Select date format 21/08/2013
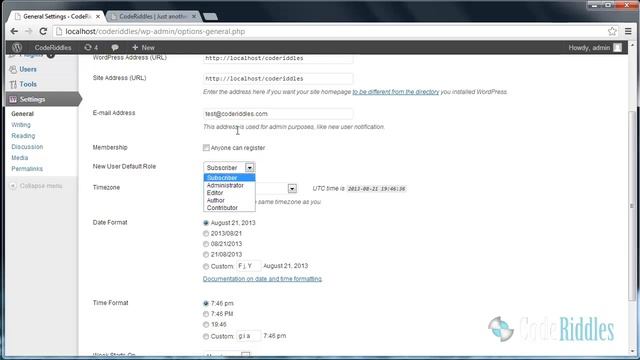The image size is (640, 360). click(206, 255)
